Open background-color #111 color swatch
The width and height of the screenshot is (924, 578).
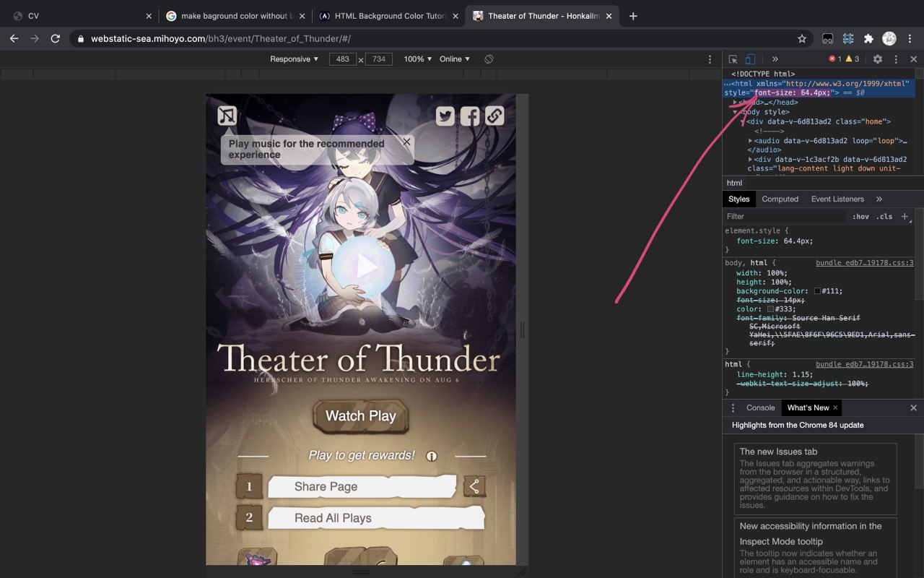coord(817,291)
